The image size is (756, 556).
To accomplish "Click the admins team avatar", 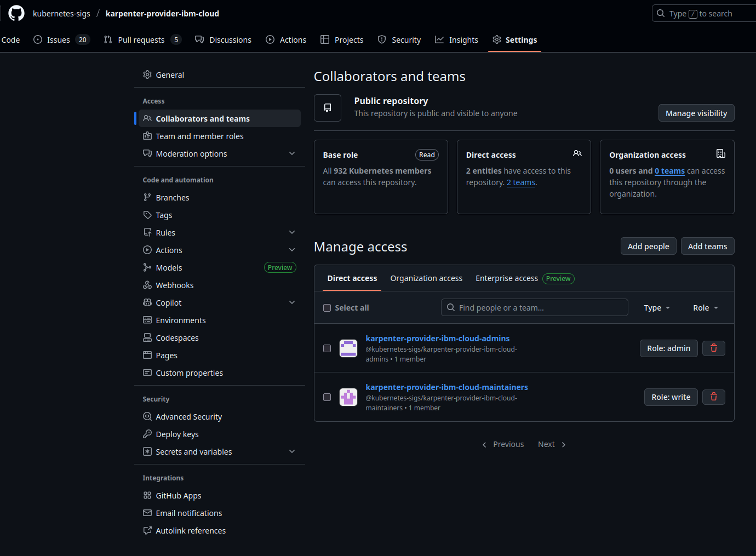I will click(348, 348).
